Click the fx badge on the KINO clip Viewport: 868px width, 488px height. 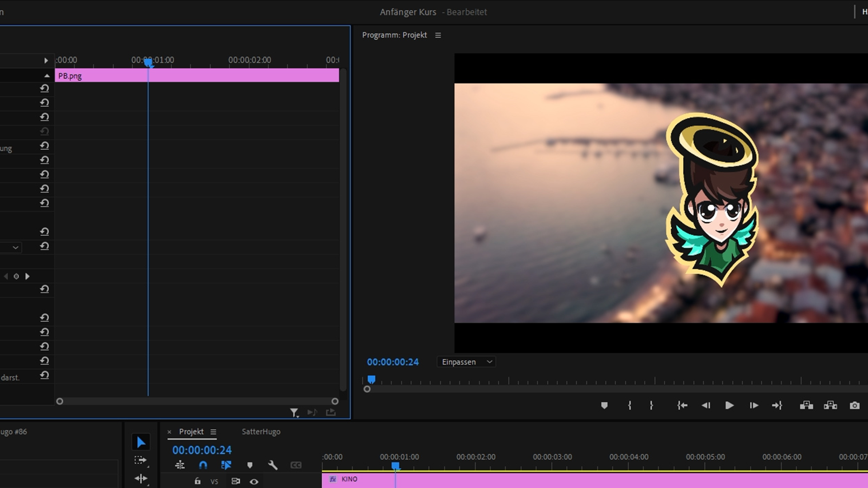point(333,479)
